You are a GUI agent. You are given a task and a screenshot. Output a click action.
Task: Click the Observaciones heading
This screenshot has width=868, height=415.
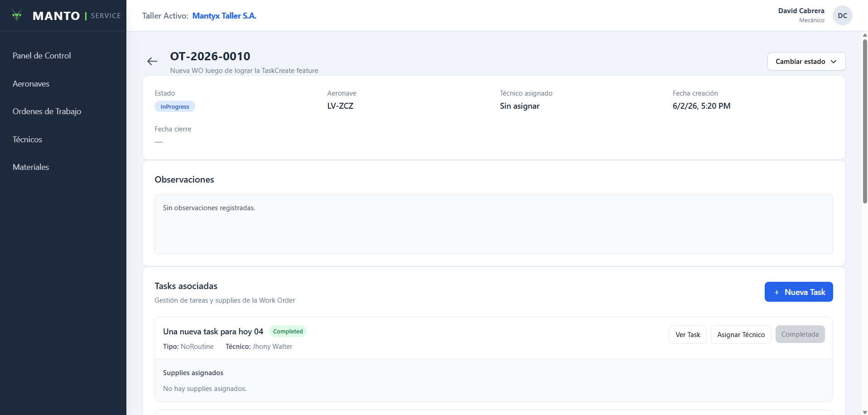pyautogui.click(x=184, y=179)
